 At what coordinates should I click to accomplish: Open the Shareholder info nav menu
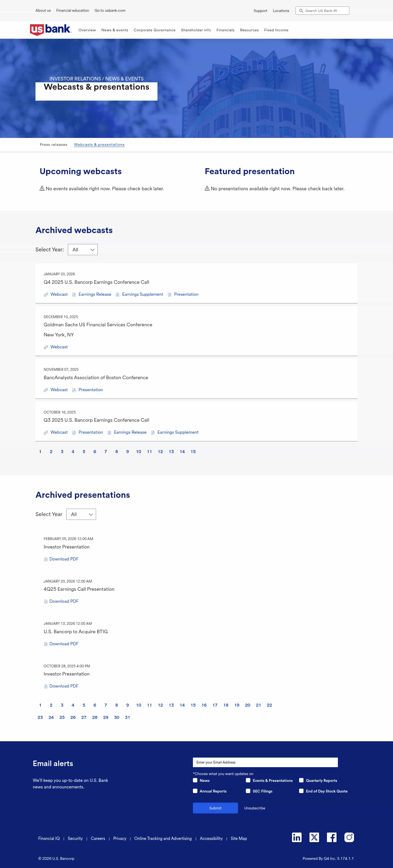coord(196,30)
